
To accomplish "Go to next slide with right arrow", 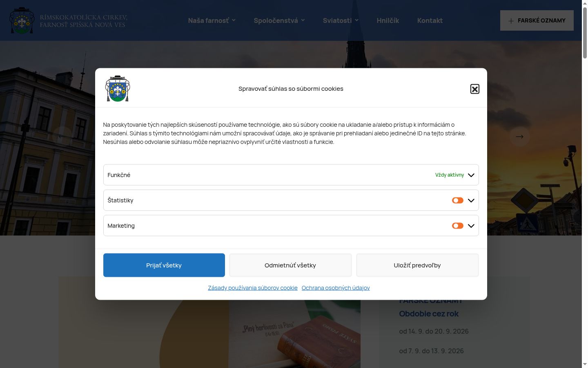I will tap(519, 137).
